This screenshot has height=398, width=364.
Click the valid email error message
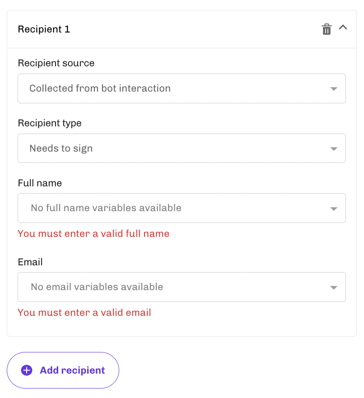click(84, 313)
